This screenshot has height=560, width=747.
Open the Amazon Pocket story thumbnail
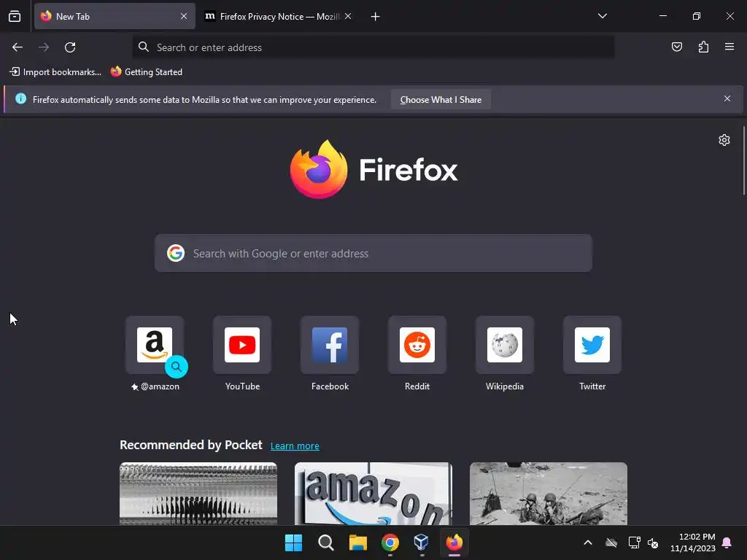pyautogui.click(x=373, y=494)
